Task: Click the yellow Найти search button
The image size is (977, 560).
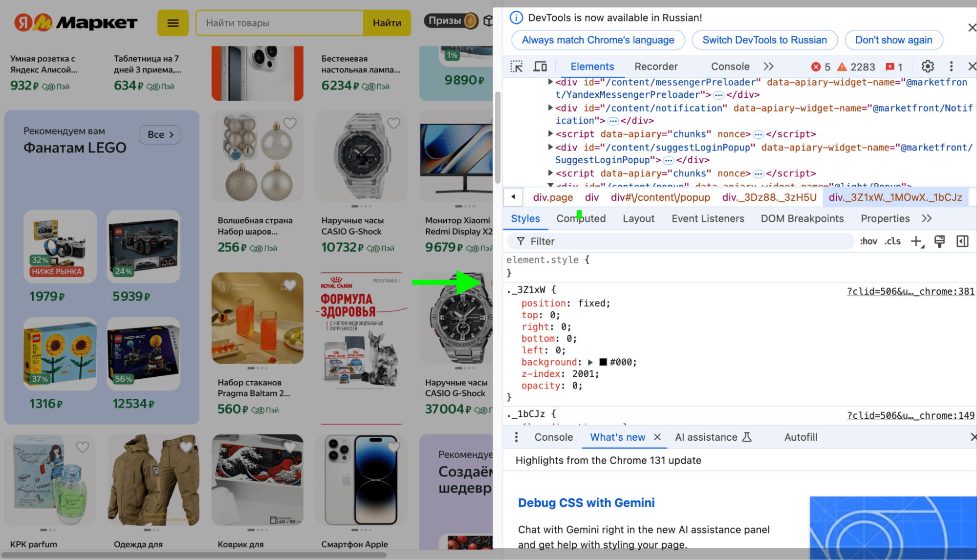Action: 387,23
